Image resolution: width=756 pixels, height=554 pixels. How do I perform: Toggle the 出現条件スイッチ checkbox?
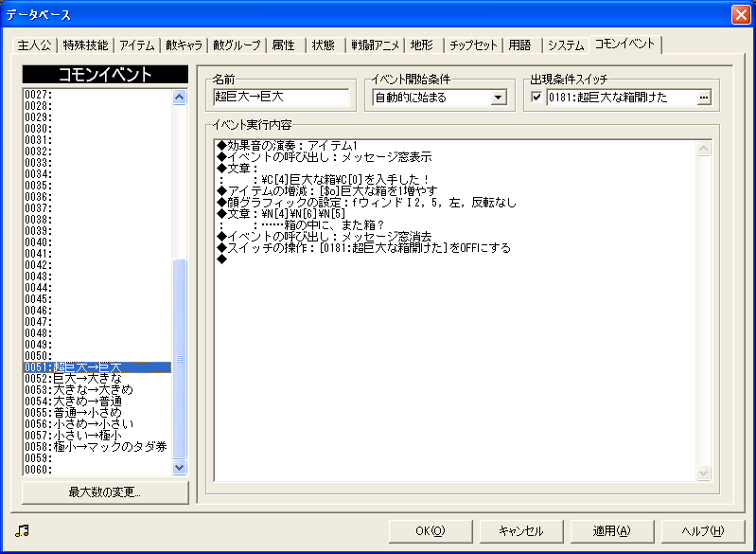coord(536,98)
